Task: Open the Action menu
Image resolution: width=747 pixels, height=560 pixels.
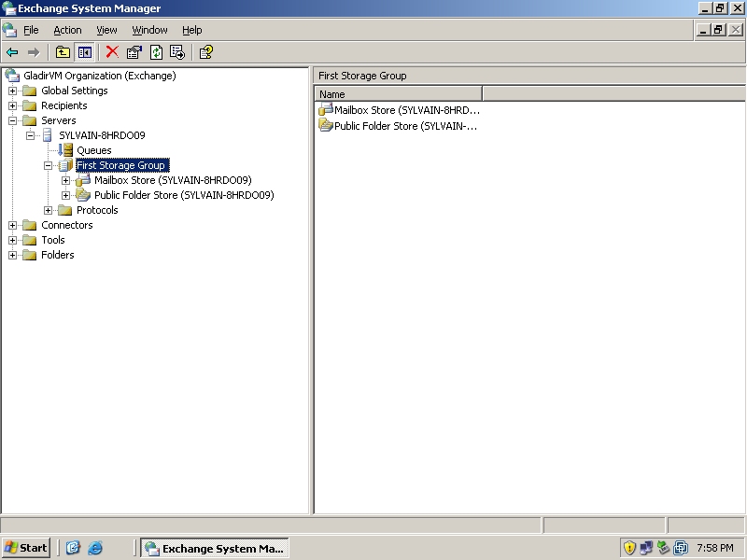Action: pos(67,30)
